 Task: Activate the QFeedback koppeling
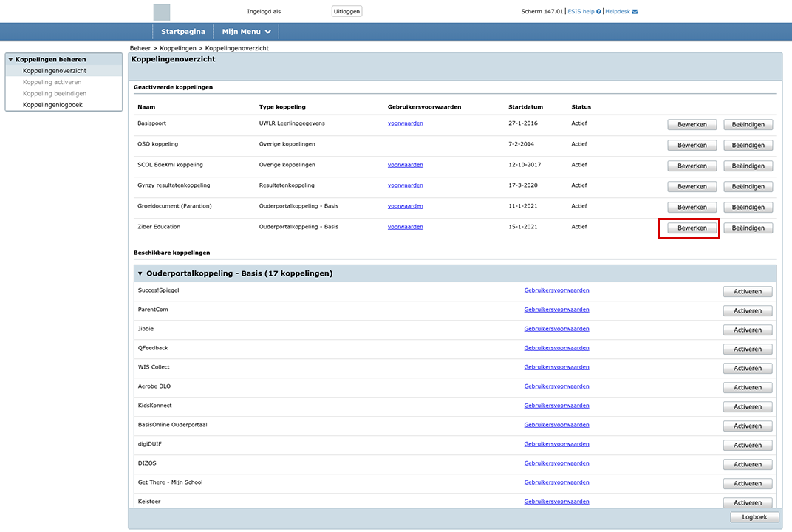[x=748, y=349]
